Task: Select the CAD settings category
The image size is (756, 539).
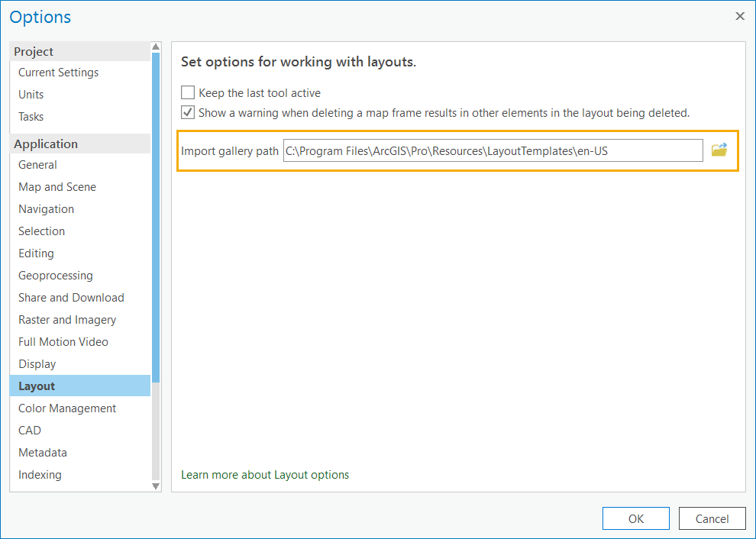Action: (x=29, y=430)
